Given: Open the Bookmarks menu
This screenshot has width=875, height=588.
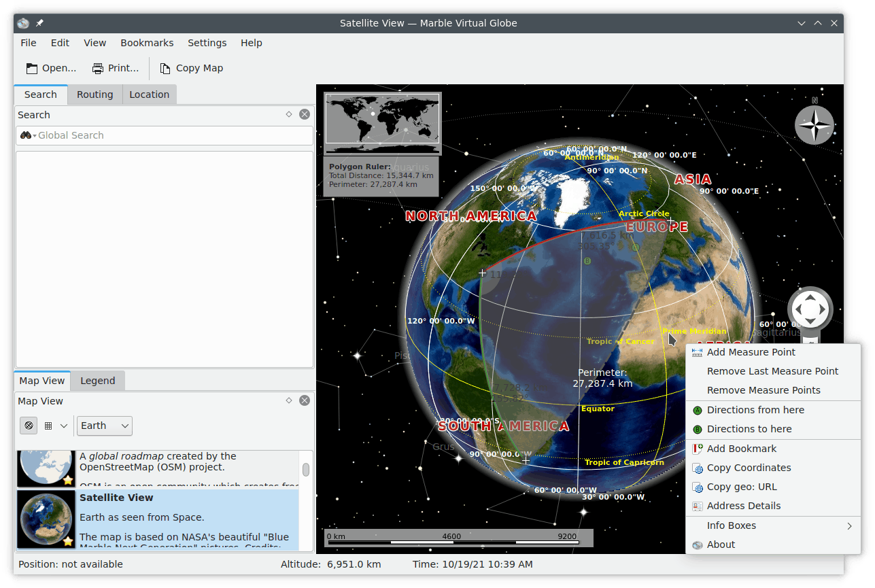Looking at the screenshot, I should coord(147,43).
